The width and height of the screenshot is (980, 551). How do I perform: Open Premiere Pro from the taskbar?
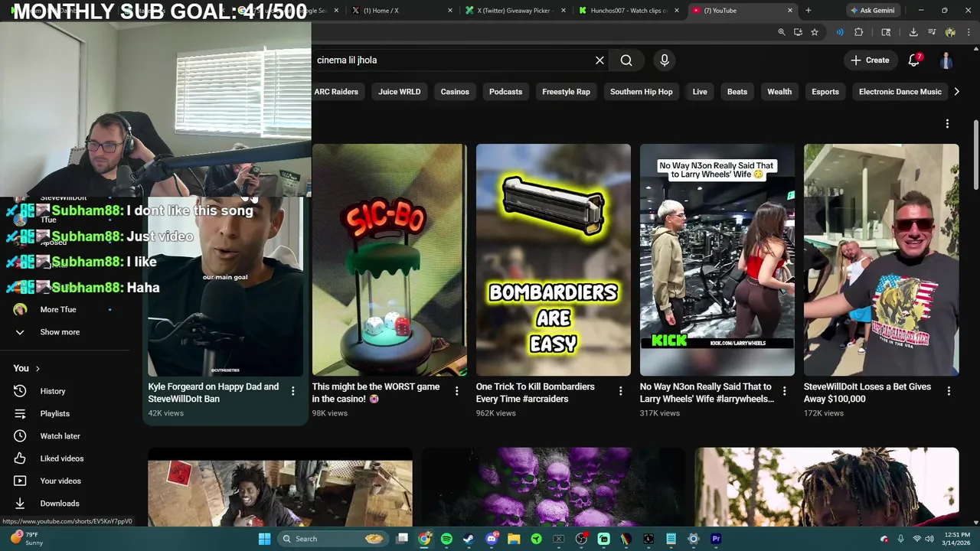[716, 539]
